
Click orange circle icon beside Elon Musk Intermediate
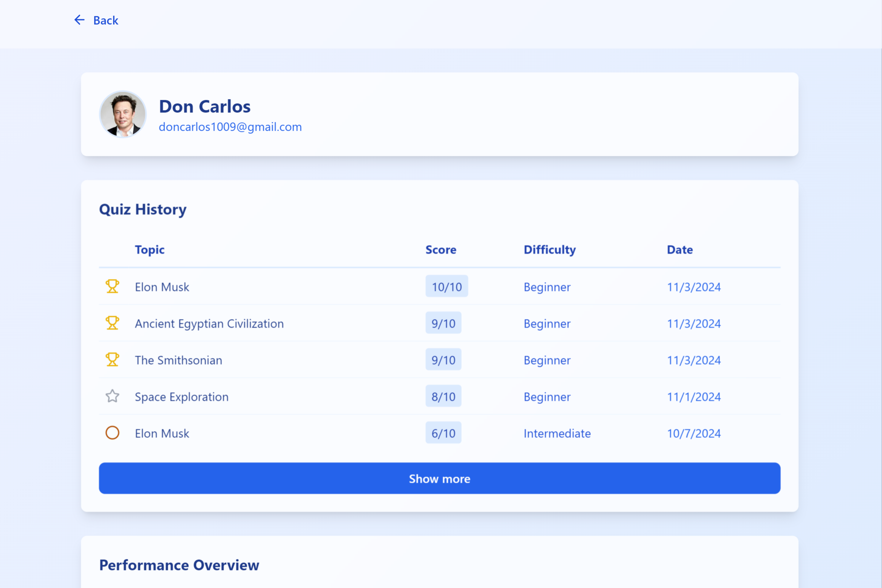[112, 433]
